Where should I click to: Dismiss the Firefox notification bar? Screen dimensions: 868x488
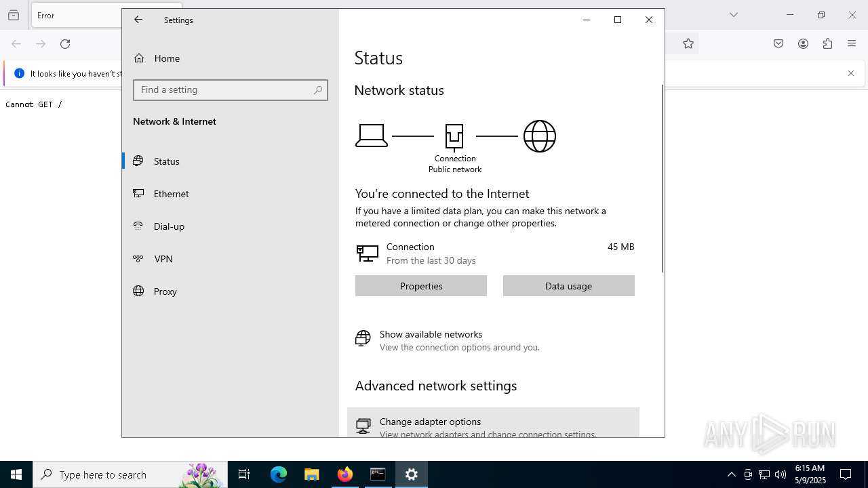click(851, 73)
